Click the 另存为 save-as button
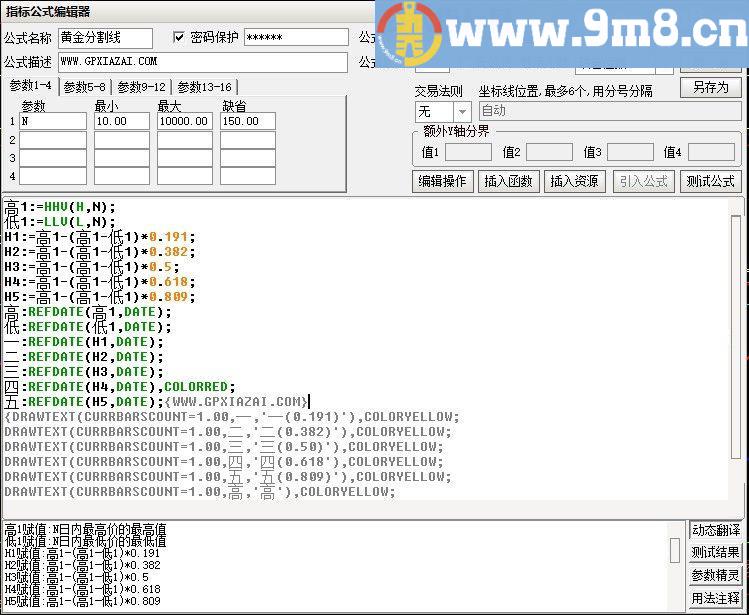The height and width of the screenshot is (615, 749). (710, 87)
